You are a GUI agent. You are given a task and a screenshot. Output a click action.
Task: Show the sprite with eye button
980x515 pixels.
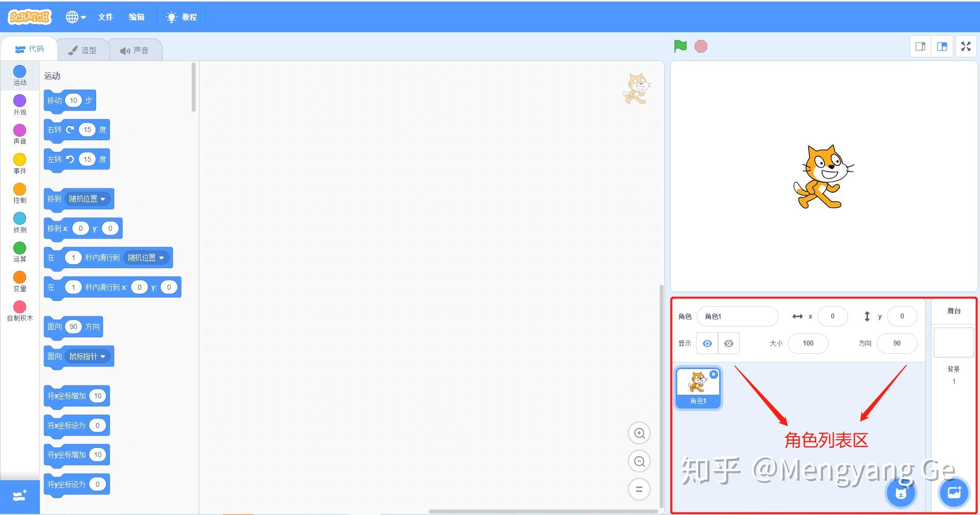coord(707,344)
